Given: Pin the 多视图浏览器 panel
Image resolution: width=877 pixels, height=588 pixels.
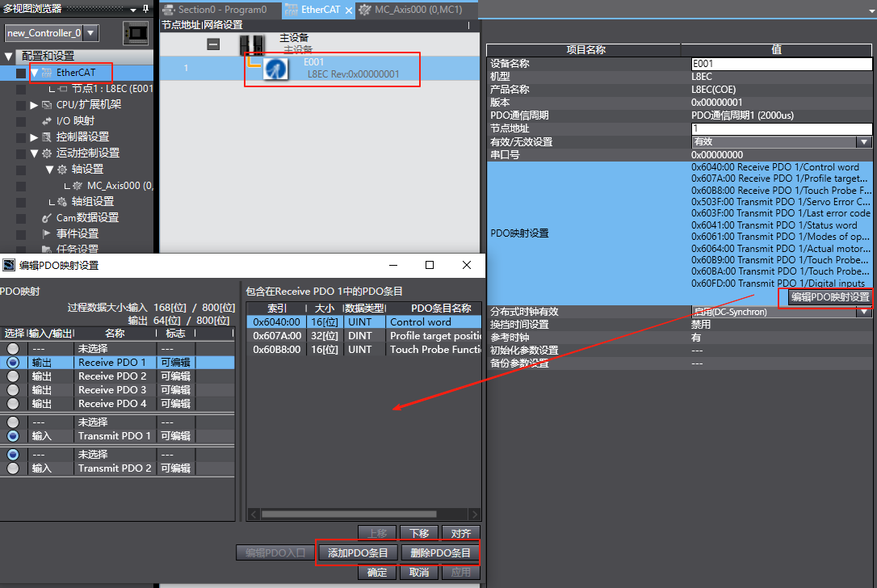Looking at the screenshot, I should (145, 9).
